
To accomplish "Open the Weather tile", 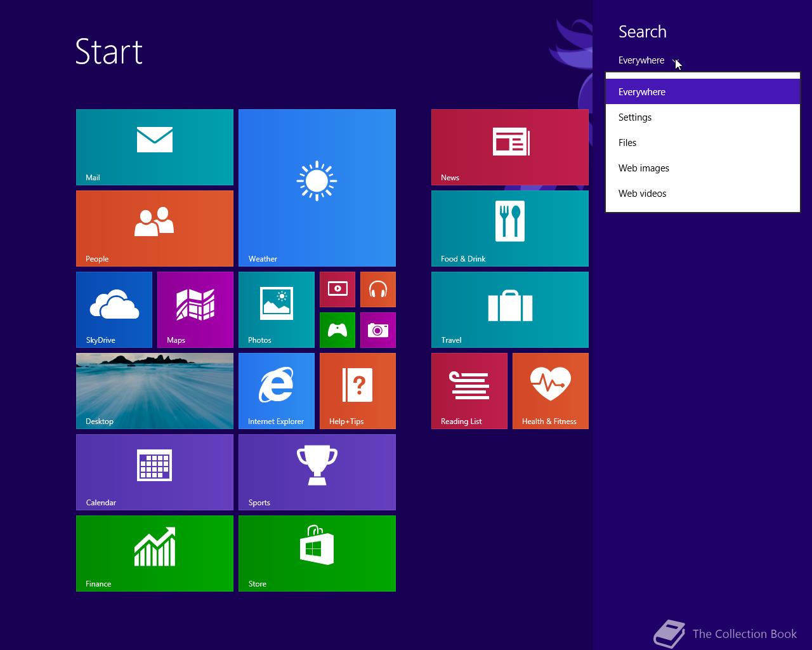I will [317, 188].
